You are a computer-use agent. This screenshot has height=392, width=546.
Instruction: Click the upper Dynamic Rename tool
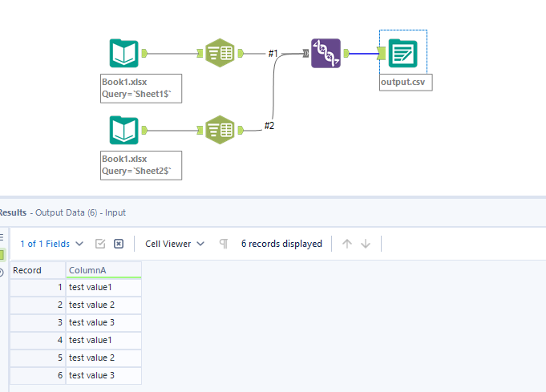click(219, 54)
